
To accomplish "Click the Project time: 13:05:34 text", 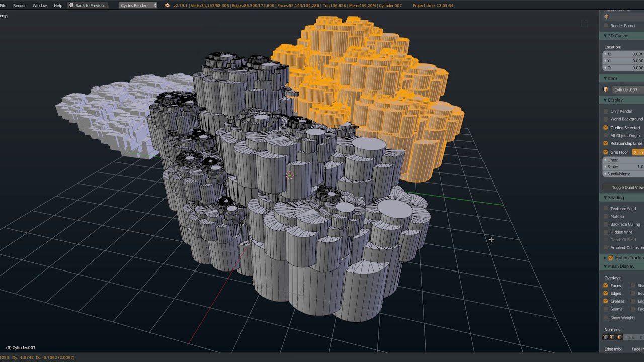I will [433, 5].
